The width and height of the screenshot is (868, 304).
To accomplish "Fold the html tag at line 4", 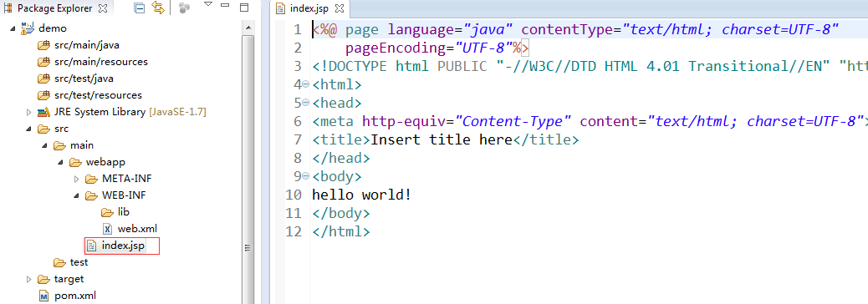I will pos(306,84).
